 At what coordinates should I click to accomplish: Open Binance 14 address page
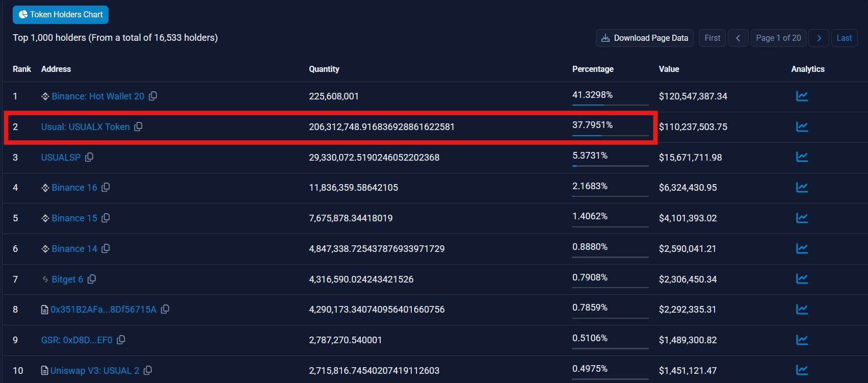(74, 249)
